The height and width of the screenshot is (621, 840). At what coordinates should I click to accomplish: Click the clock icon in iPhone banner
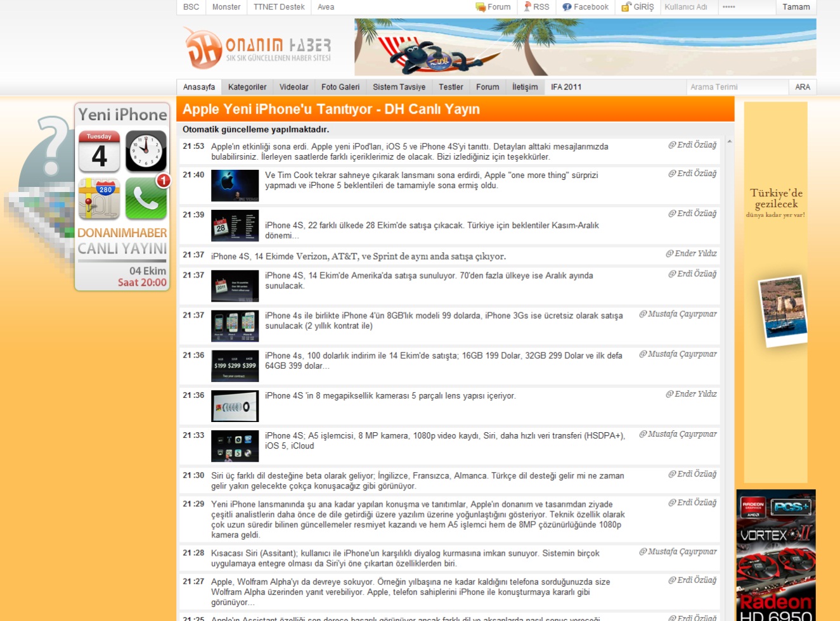(x=146, y=151)
